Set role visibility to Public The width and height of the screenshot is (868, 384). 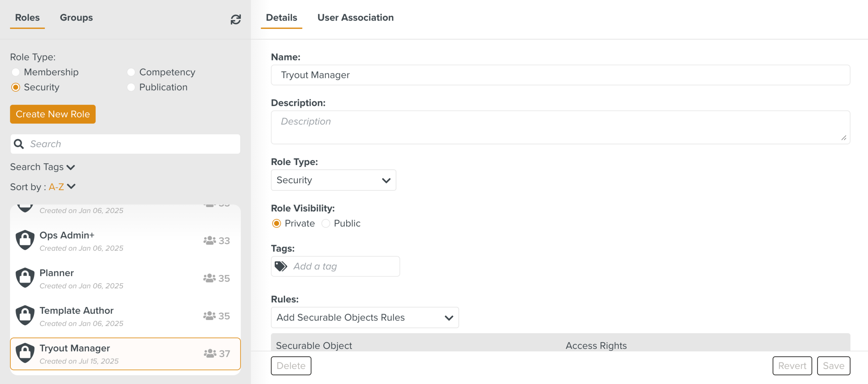pyautogui.click(x=326, y=223)
